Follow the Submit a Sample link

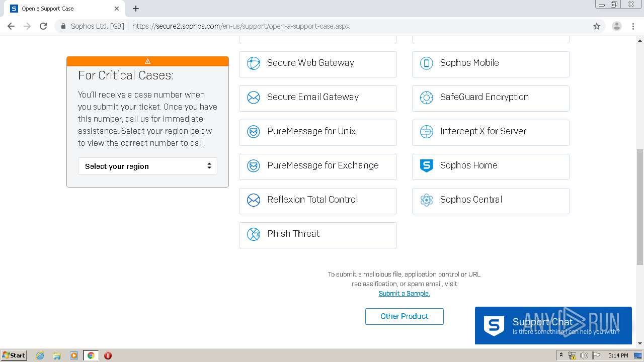[x=404, y=294]
